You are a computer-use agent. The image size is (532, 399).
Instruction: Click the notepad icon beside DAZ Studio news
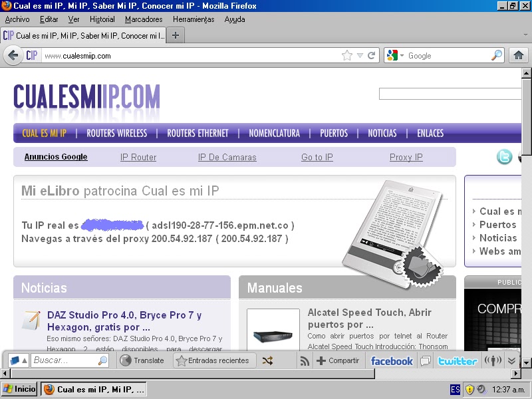31,320
